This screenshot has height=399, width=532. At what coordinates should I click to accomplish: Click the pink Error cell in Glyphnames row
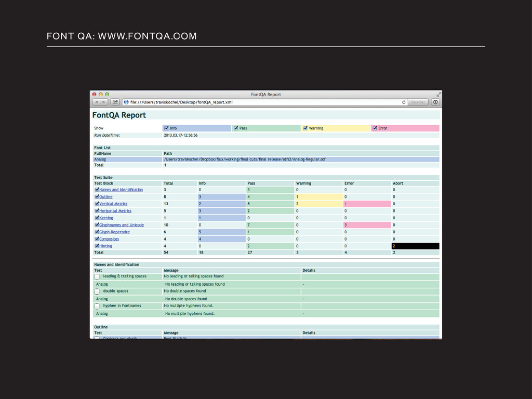tap(367, 225)
